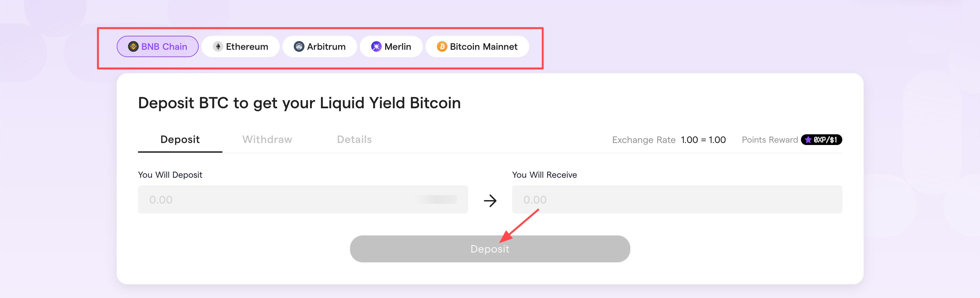Select the Ethereum network option

pyautogui.click(x=240, y=46)
